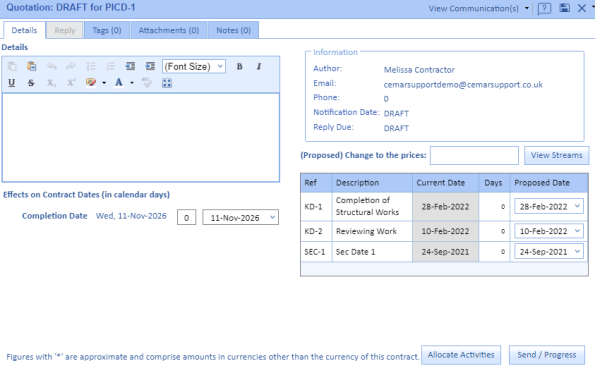595x373 pixels.
Task: Click the KD-2 reference cell
Action: [316, 231]
